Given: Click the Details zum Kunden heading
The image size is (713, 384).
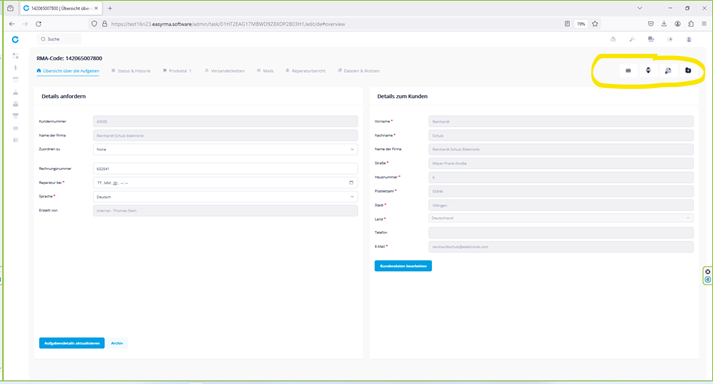Looking at the screenshot, I should tap(402, 96).
